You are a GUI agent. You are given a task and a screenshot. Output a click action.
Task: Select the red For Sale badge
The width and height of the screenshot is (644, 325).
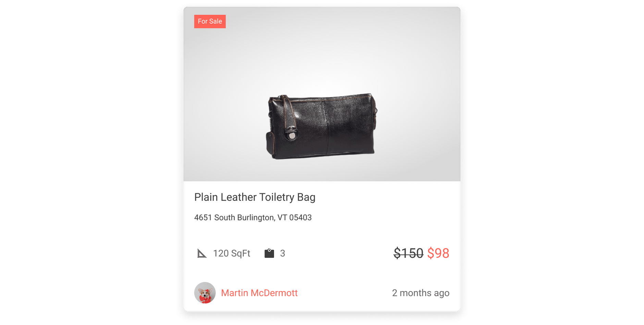tap(210, 21)
